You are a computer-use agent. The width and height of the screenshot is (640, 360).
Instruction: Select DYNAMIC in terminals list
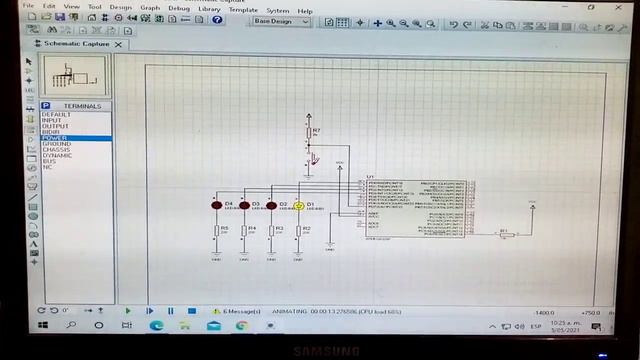coord(57,156)
